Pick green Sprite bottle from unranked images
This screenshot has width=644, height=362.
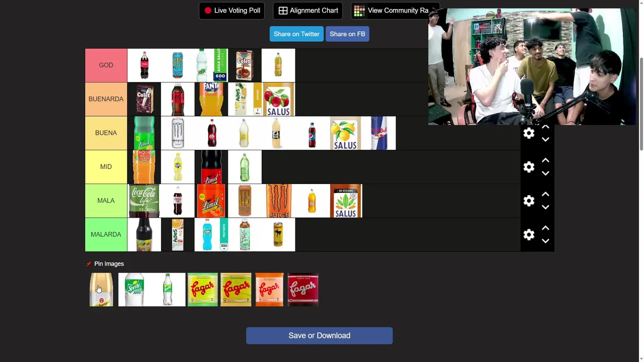point(169,290)
